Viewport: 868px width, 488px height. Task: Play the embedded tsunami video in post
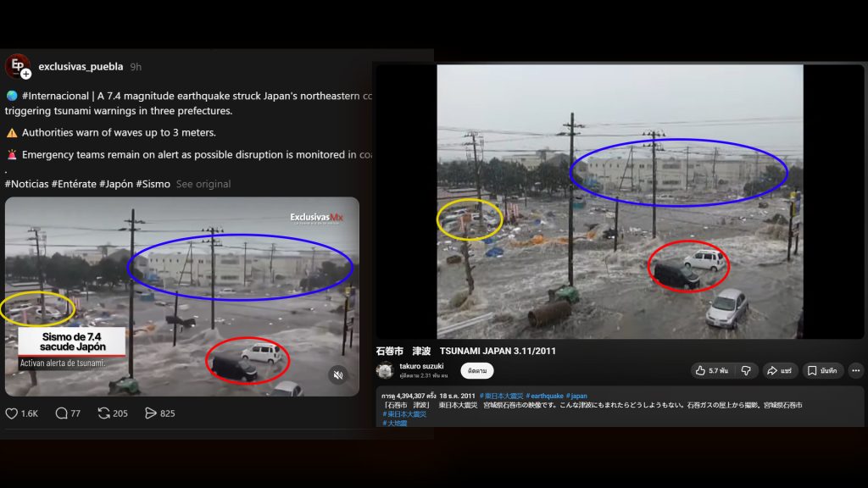tap(181, 297)
